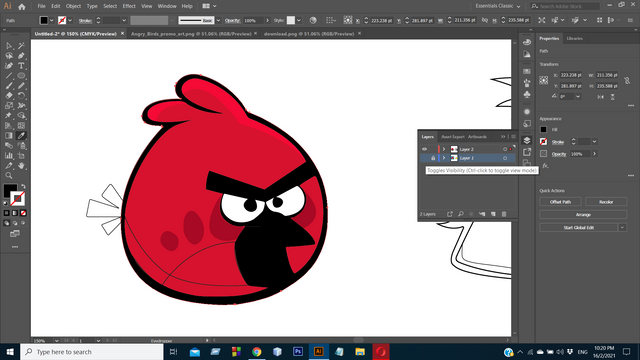This screenshot has width=640, height=360.
Task: Open fill color dropdown in control bar
Action: pos(52,20)
